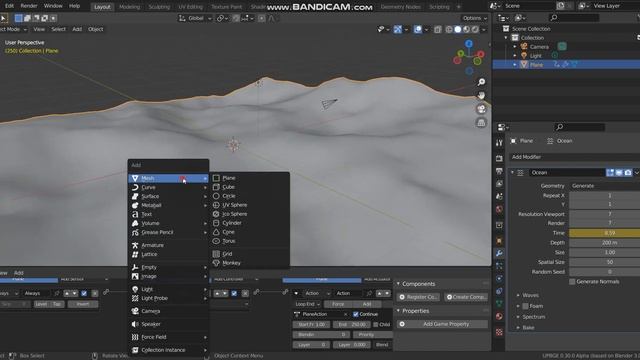Open the Texture properties tab icon
The width and height of the screenshot is (640, 360).
(x=499, y=332)
